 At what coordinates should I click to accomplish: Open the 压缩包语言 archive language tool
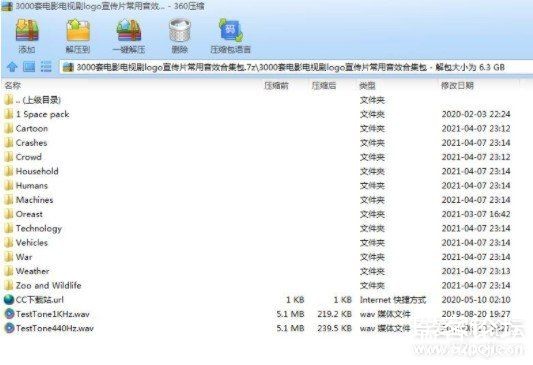tap(230, 30)
